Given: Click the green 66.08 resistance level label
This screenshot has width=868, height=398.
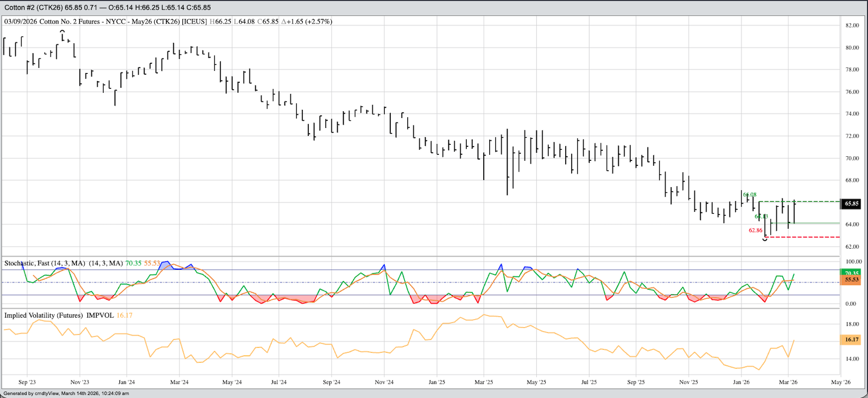Looking at the screenshot, I should point(750,195).
